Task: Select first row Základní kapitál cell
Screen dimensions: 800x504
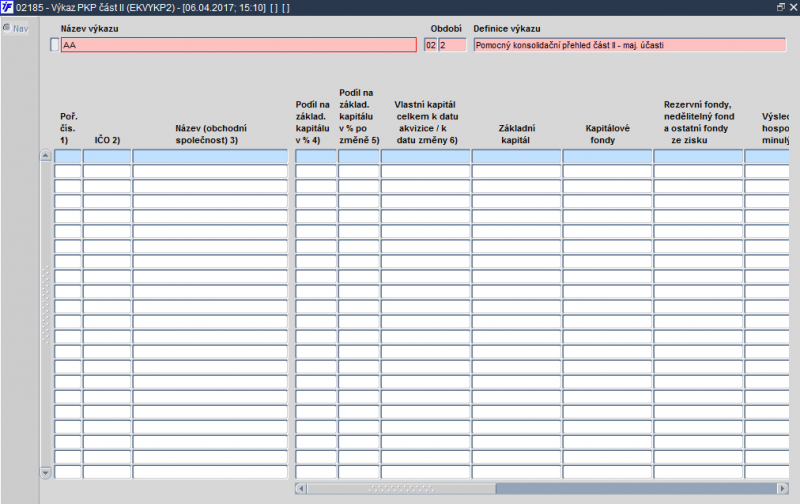Action: [516, 156]
